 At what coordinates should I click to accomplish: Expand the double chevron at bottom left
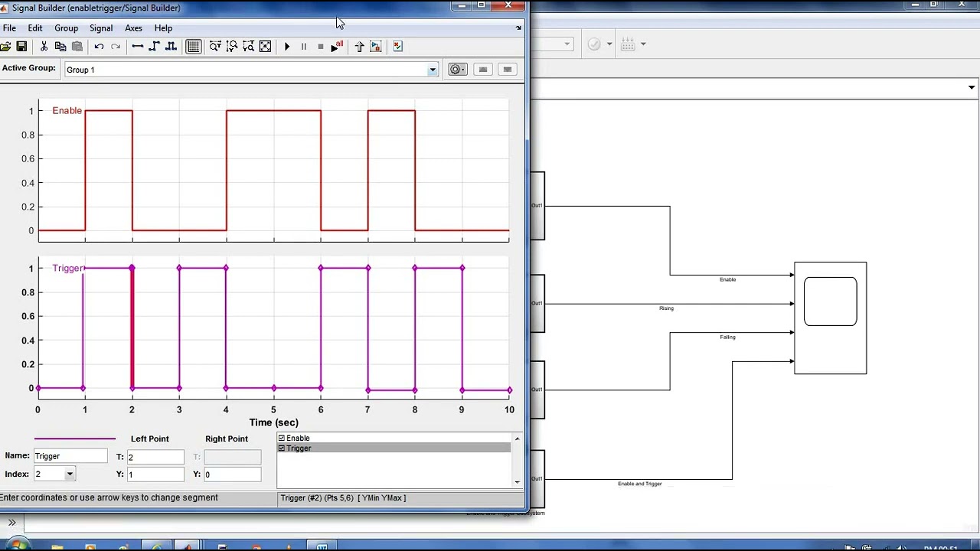coord(11,523)
